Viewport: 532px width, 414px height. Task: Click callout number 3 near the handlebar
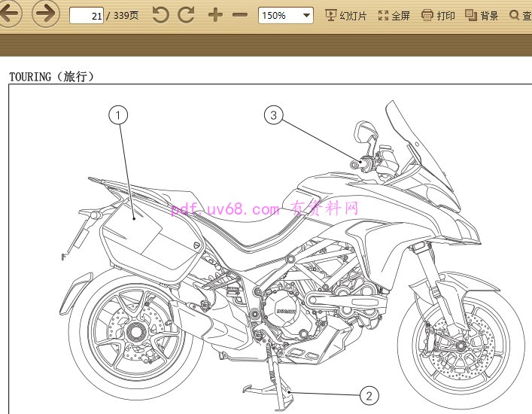pos(273,115)
